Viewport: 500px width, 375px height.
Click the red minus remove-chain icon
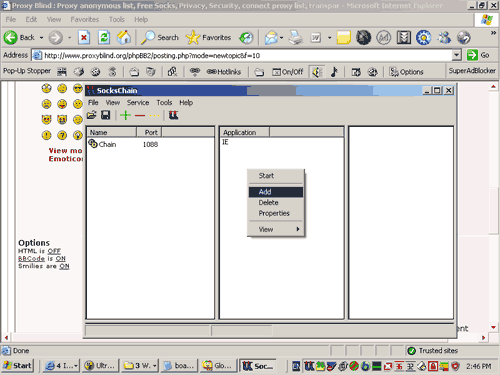point(140,116)
